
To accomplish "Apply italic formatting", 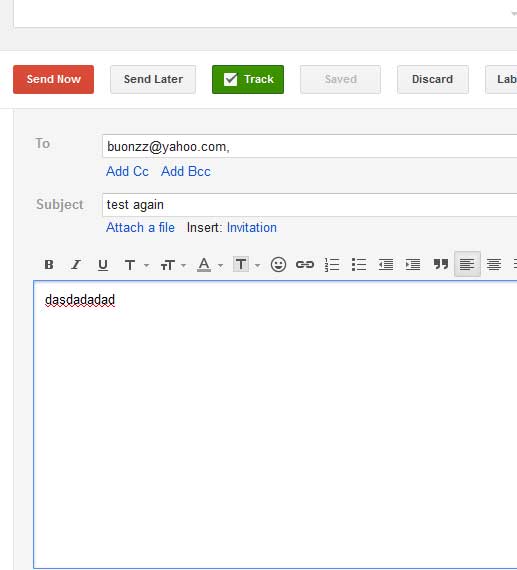I will coord(76,264).
